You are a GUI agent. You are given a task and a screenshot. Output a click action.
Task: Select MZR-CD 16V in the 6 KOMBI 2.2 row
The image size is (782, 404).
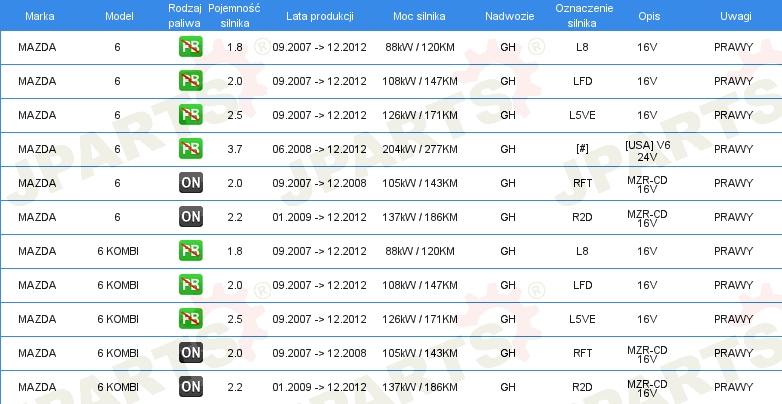[x=647, y=389]
